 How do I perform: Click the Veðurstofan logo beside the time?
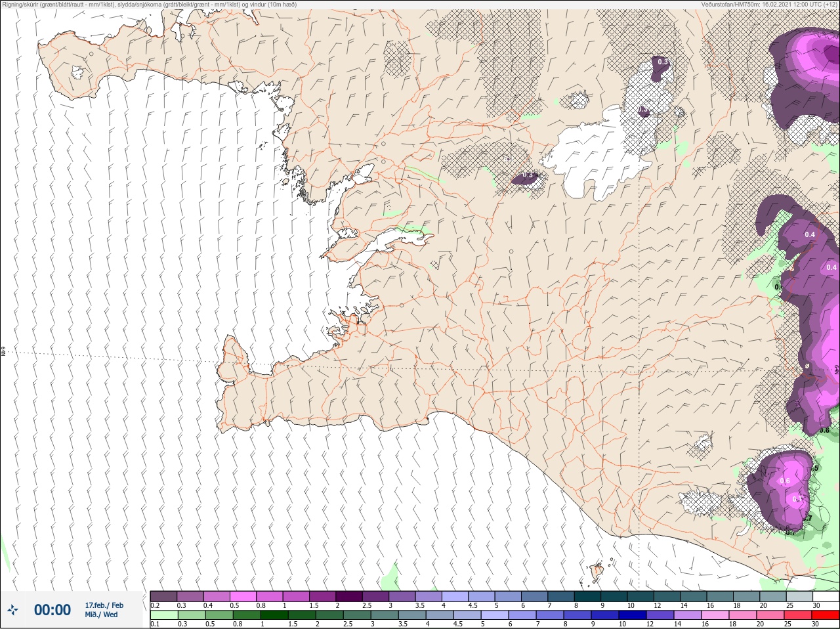click(x=12, y=610)
